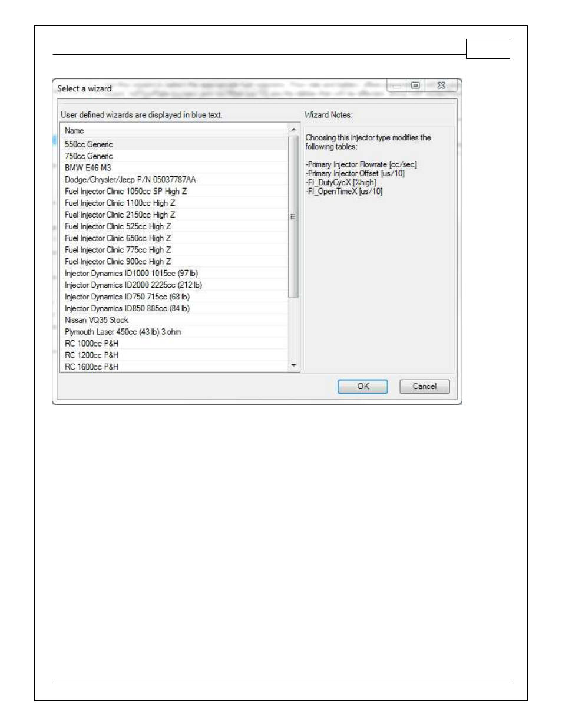Viewport: 562px width, 728px height.
Task: Sort list by Name column header
Action: tap(174, 131)
